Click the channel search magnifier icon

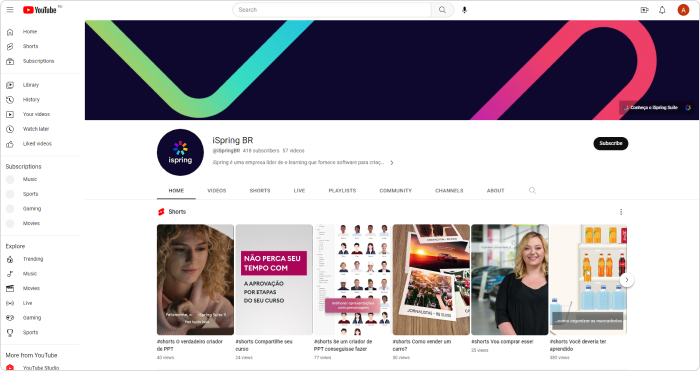tap(532, 191)
